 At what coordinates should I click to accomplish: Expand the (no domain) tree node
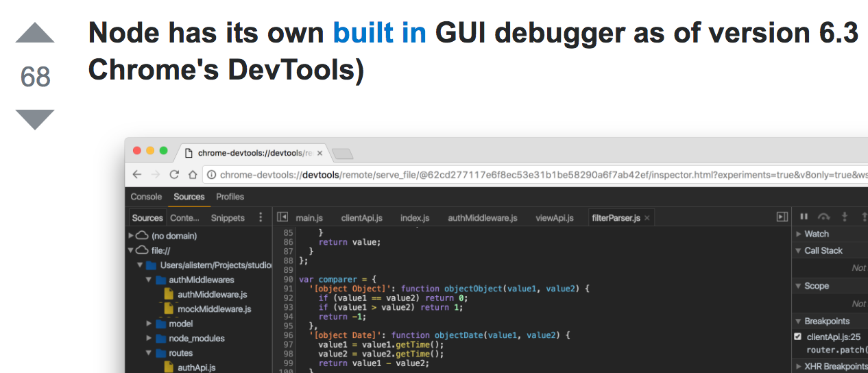point(131,235)
